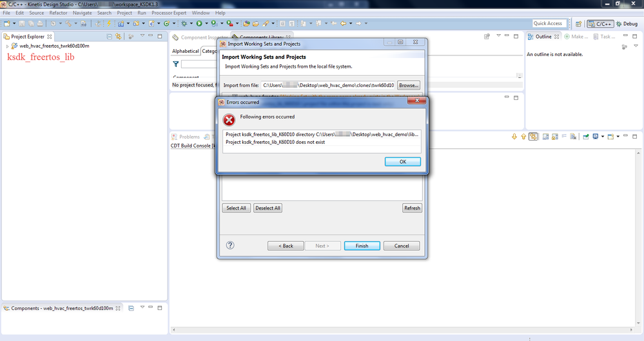Switch to the Make Target tab
644x341 pixels.
576,37
